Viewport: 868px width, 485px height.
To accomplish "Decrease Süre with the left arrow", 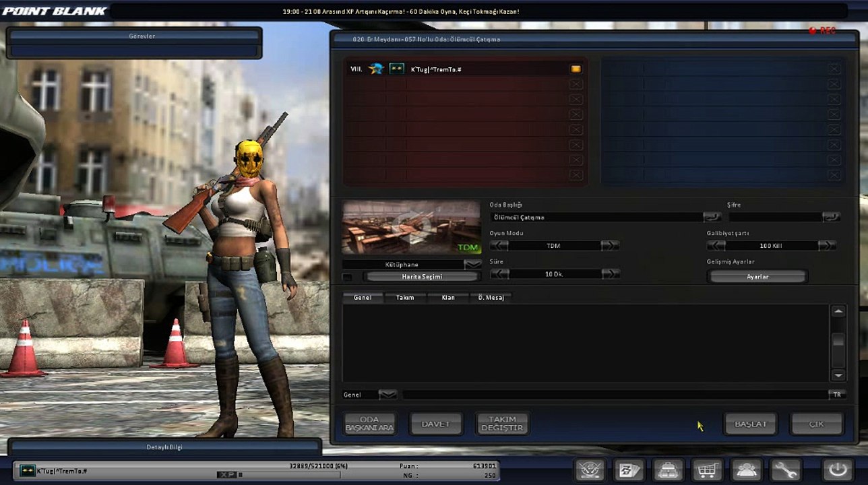I will tap(499, 274).
